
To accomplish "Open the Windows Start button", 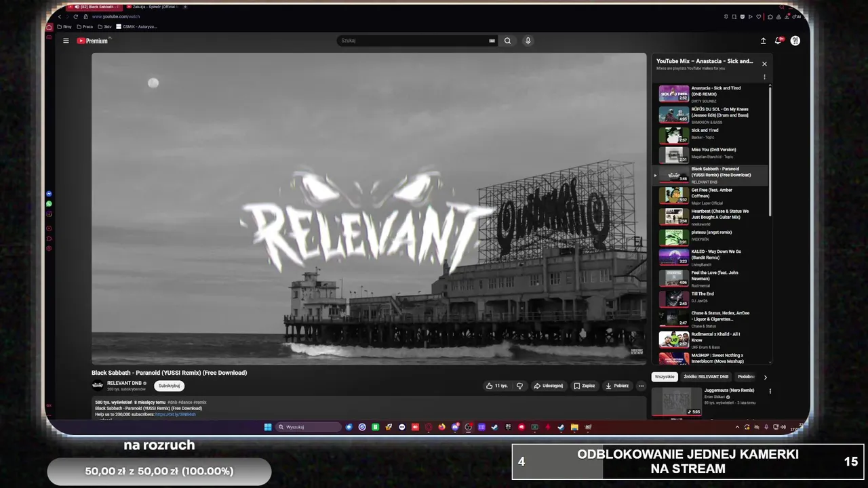I will pos(268,427).
